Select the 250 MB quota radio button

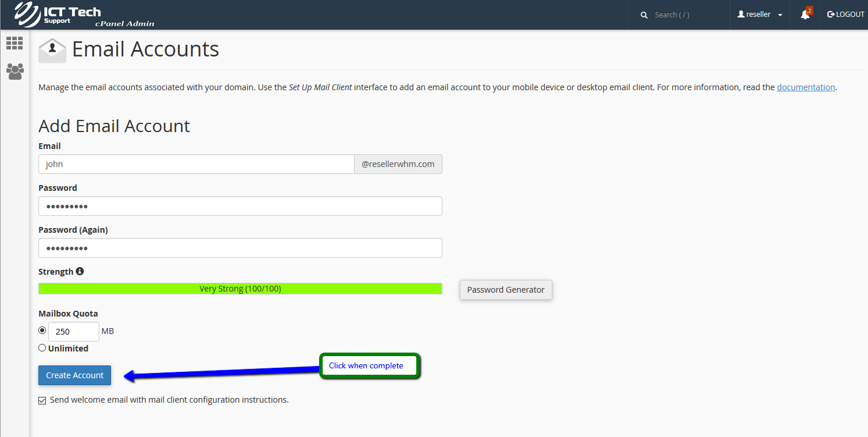(42, 331)
